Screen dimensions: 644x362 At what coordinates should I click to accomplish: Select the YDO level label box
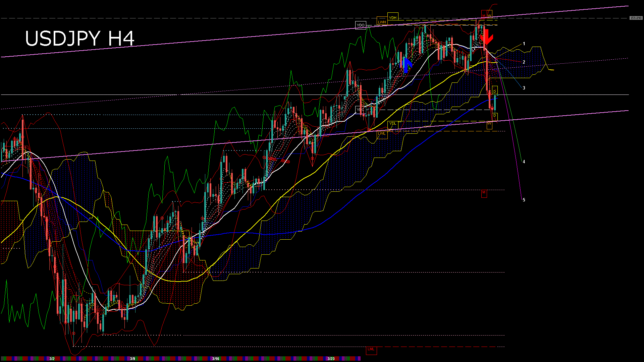click(x=361, y=25)
